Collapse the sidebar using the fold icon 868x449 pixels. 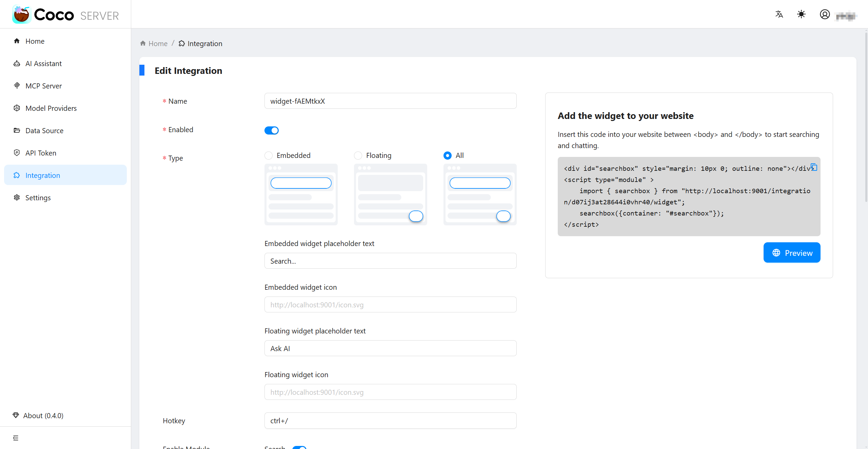tap(16, 438)
